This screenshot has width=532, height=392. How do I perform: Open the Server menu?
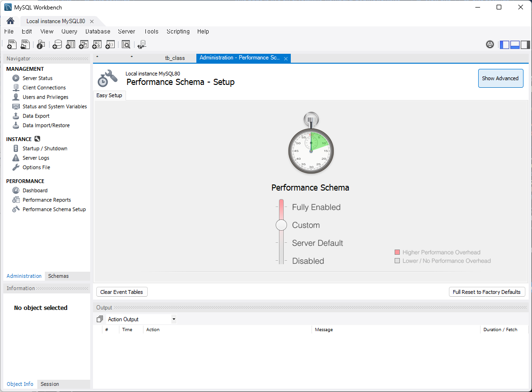(x=127, y=32)
